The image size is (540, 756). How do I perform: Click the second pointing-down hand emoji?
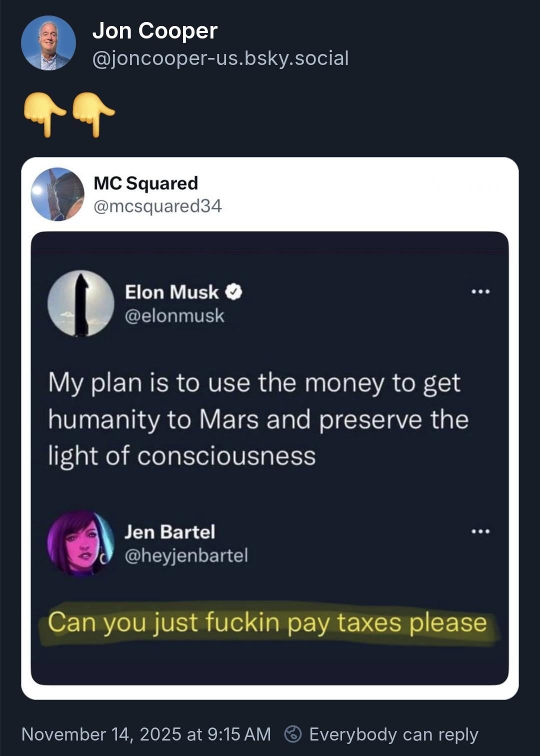pyautogui.click(x=93, y=113)
